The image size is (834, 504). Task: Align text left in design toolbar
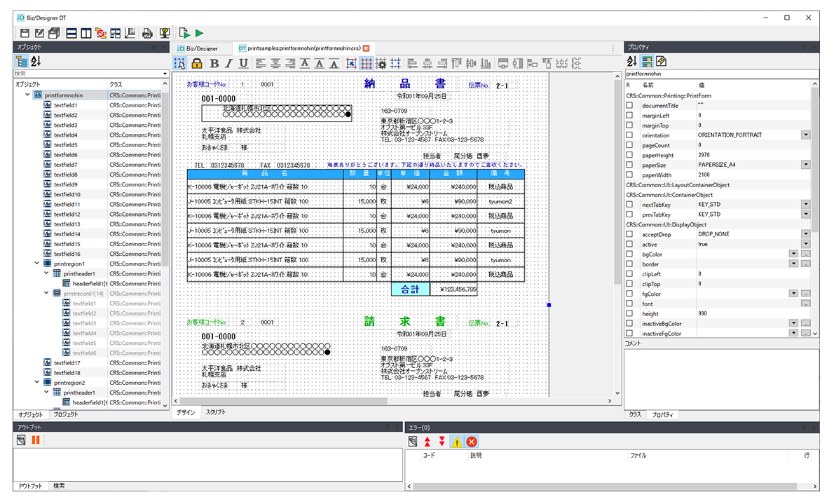pos(261,63)
